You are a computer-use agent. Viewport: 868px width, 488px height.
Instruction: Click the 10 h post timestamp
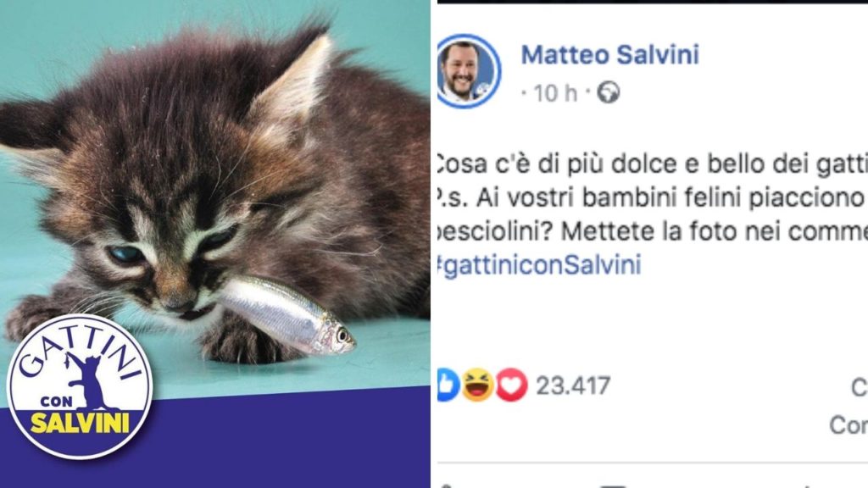[x=554, y=93]
